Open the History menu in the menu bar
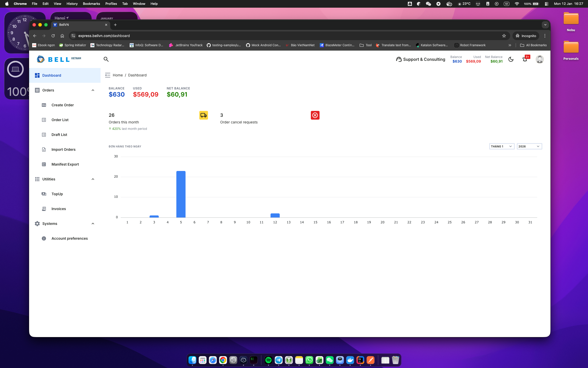Image resolution: width=588 pixels, height=368 pixels. [x=72, y=4]
